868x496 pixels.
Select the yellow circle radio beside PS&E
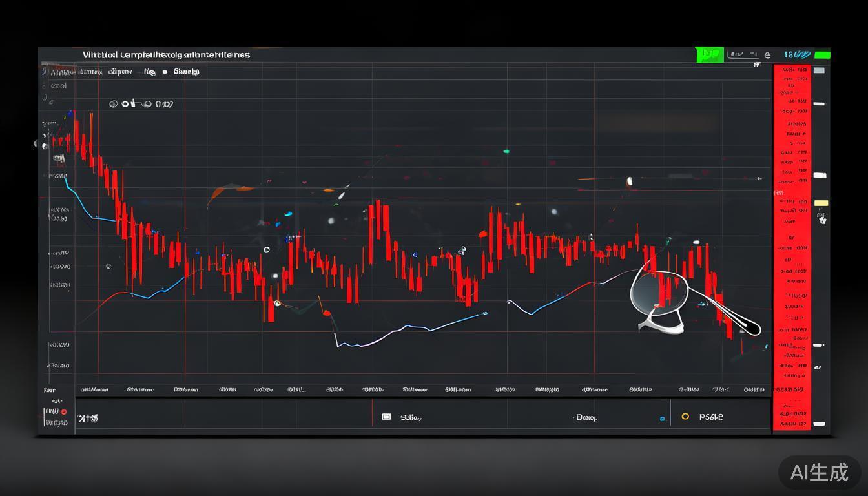coord(685,417)
